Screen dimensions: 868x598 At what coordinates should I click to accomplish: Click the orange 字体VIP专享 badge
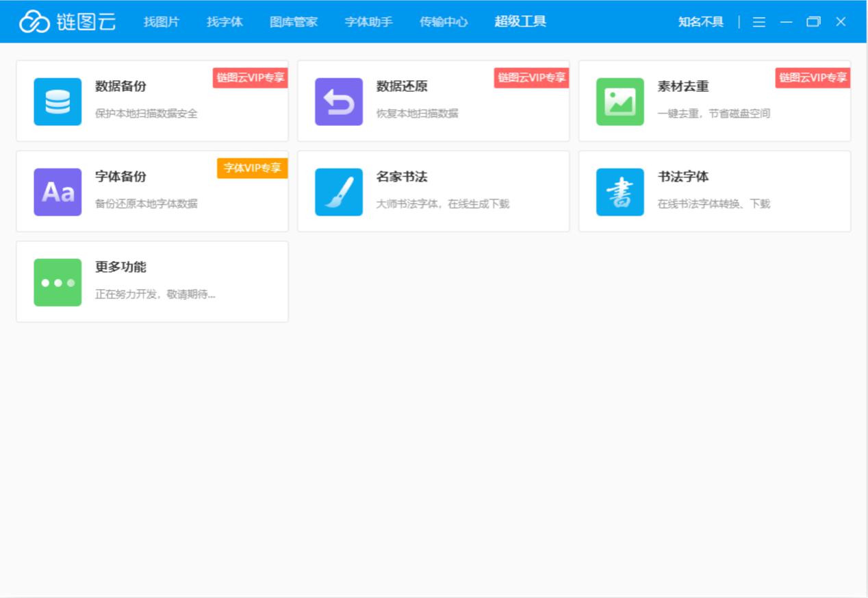click(x=253, y=168)
